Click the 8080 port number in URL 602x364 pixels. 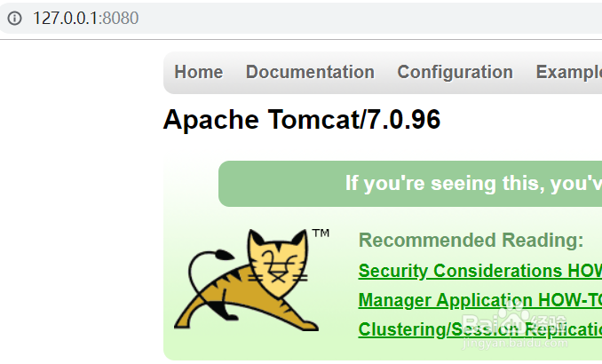(121, 18)
